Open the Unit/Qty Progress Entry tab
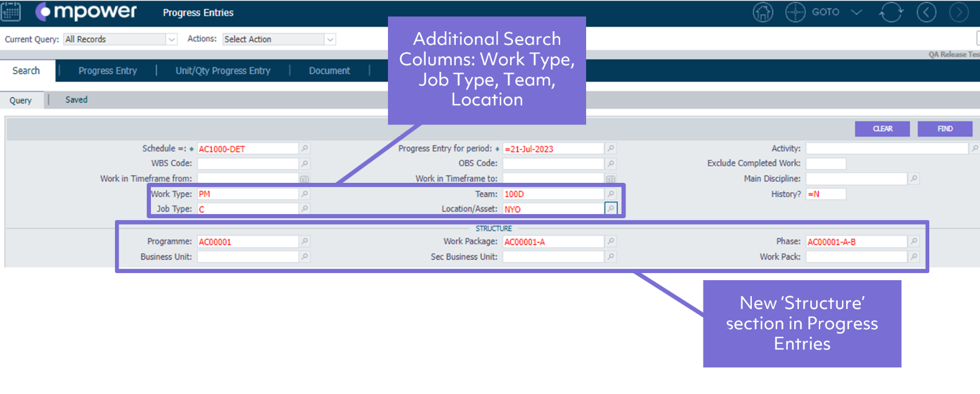The image size is (980, 394). coord(223,71)
